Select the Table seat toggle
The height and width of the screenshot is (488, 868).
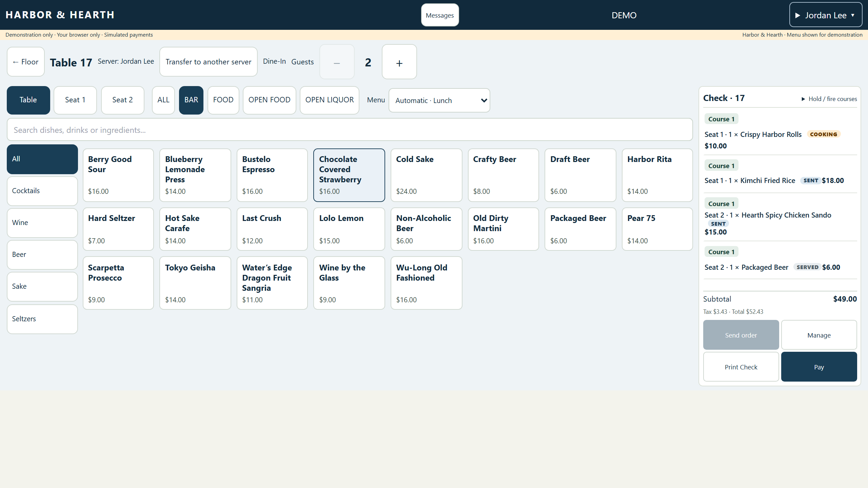pos(28,100)
